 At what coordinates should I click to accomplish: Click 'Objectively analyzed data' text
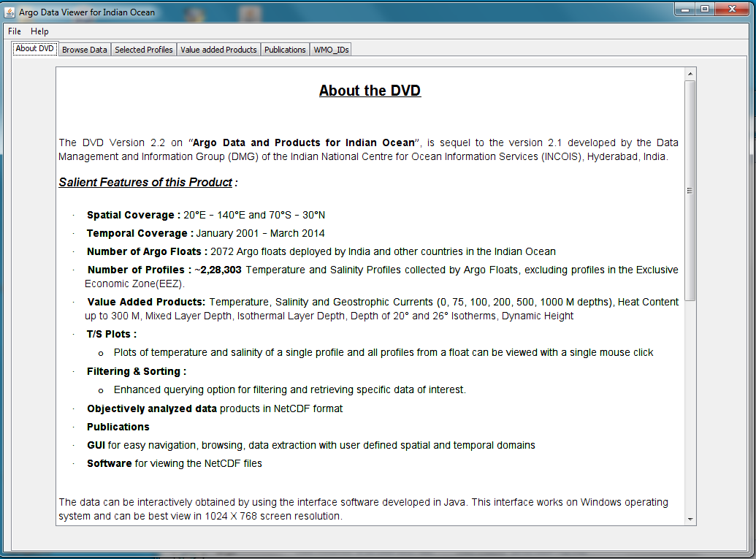point(152,409)
